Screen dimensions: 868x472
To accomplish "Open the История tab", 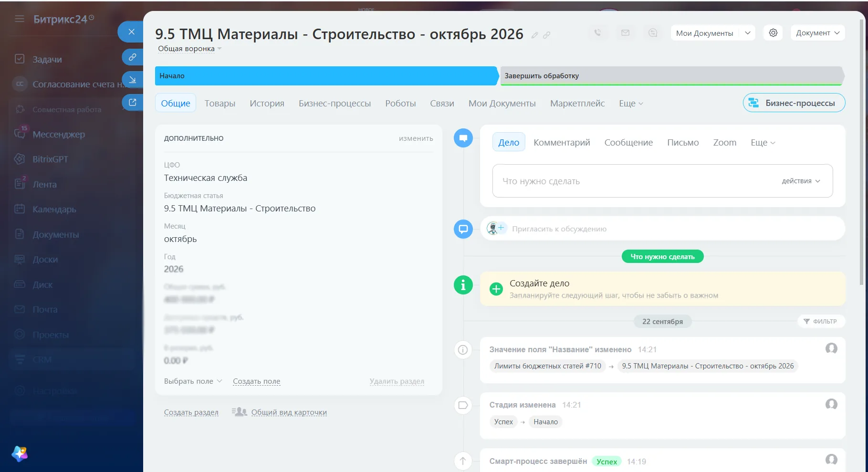I will pos(267,104).
